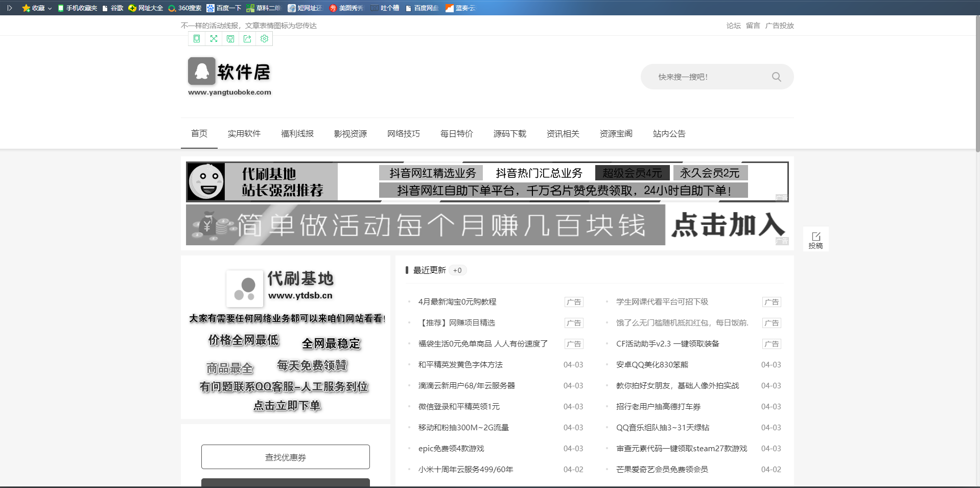Open the 影视资源 nav tab
The width and height of the screenshot is (980, 488).
351,134
